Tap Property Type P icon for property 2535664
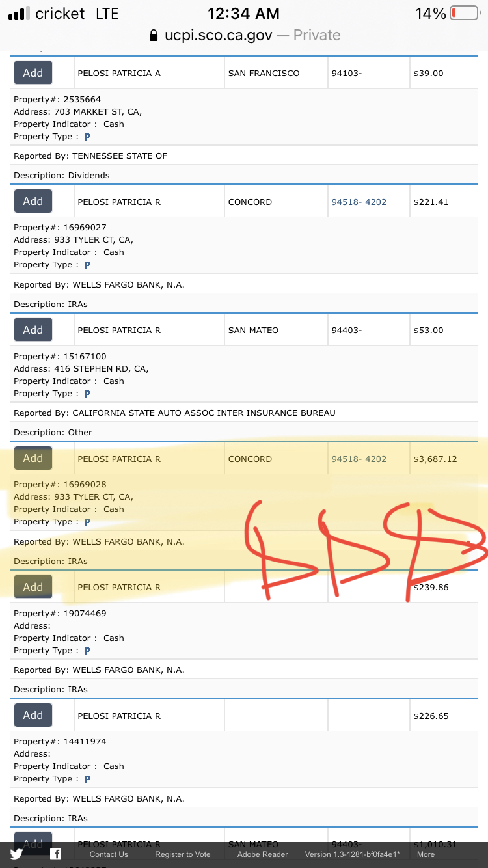488x868 pixels. point(87,137)
